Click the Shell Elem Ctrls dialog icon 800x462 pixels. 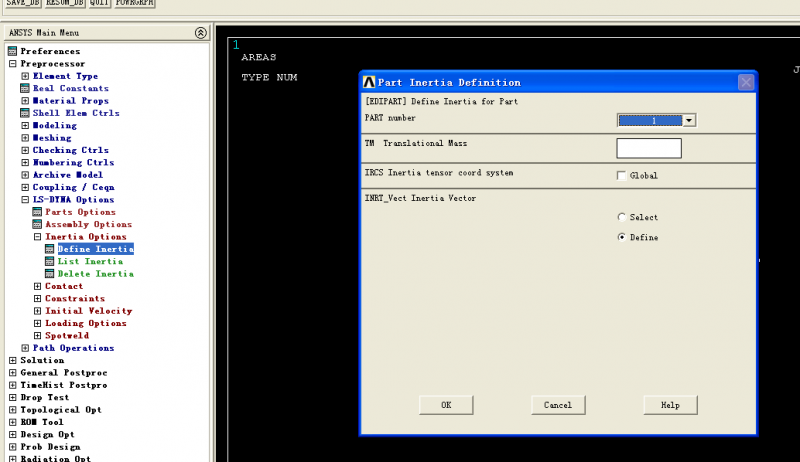coord(25,113)
